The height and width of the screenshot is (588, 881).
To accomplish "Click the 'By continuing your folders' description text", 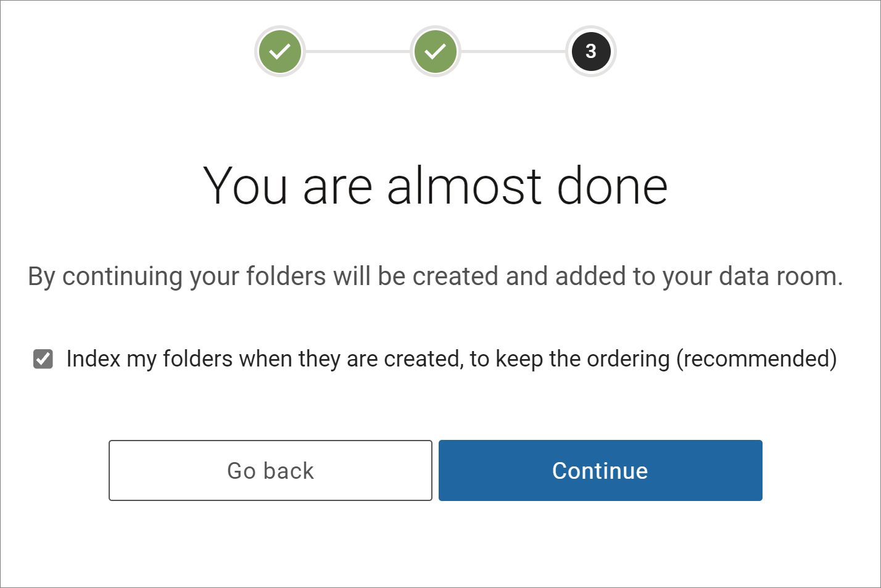I will (436, 276).
